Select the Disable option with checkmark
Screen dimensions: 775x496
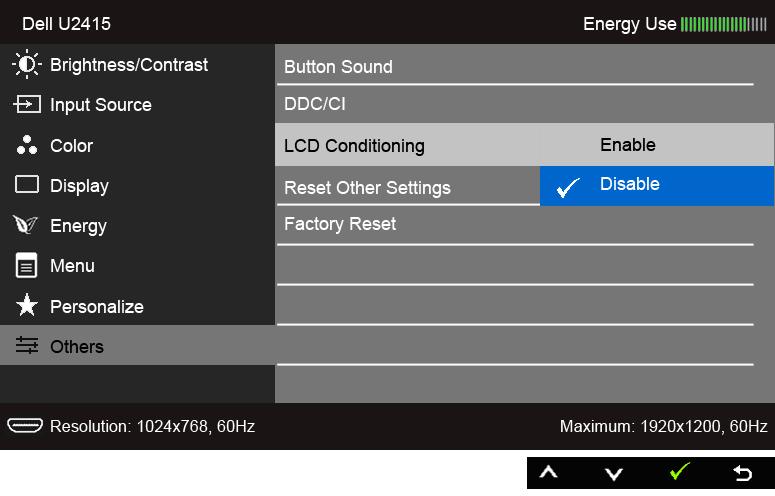(657, 186)
